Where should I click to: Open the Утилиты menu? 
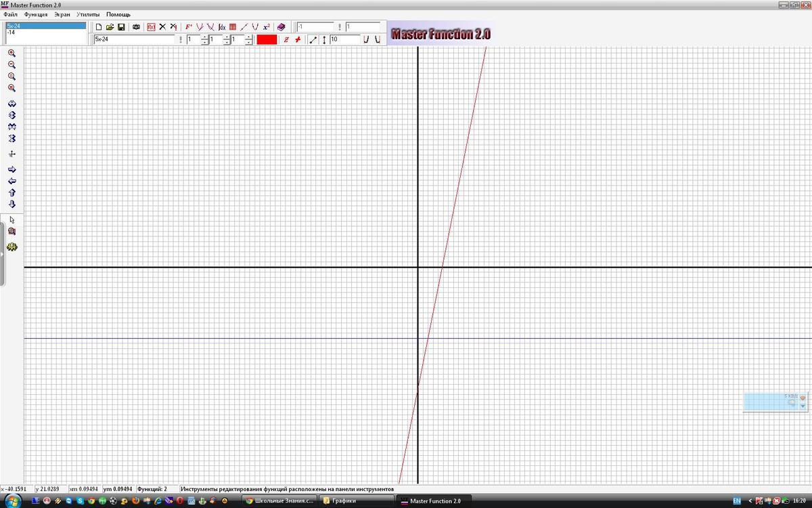(88, 14)
